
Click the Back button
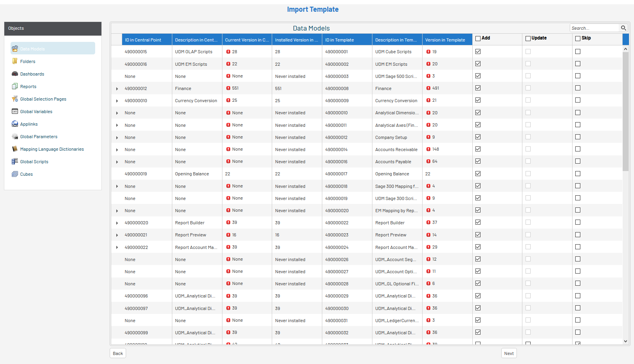[118, 353]
